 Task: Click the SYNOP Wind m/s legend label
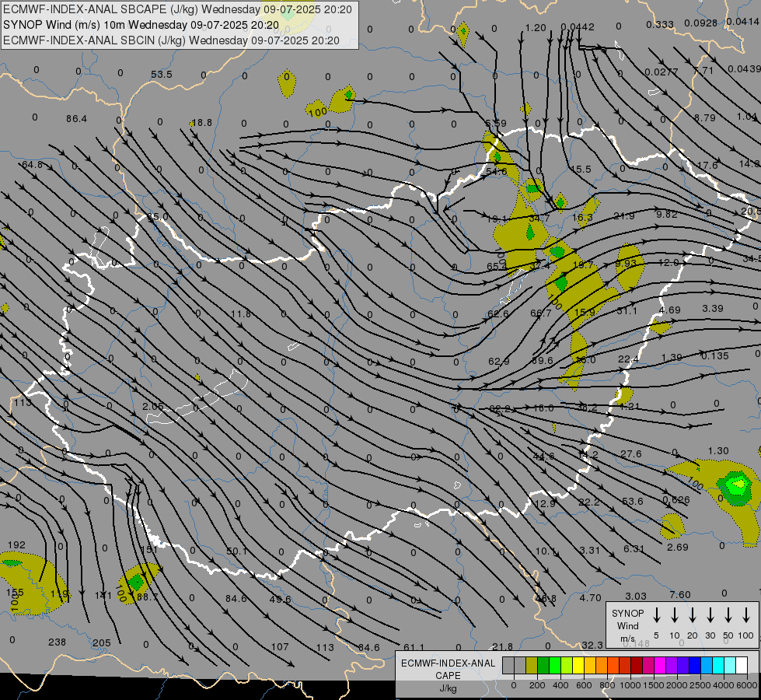coord(627,625)
